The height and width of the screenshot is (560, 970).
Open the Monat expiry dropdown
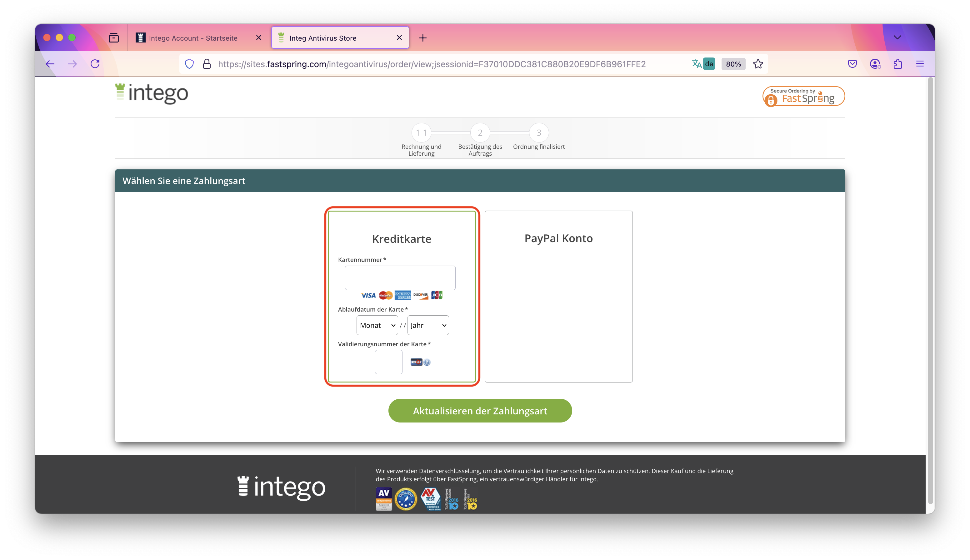coord(377,325)
